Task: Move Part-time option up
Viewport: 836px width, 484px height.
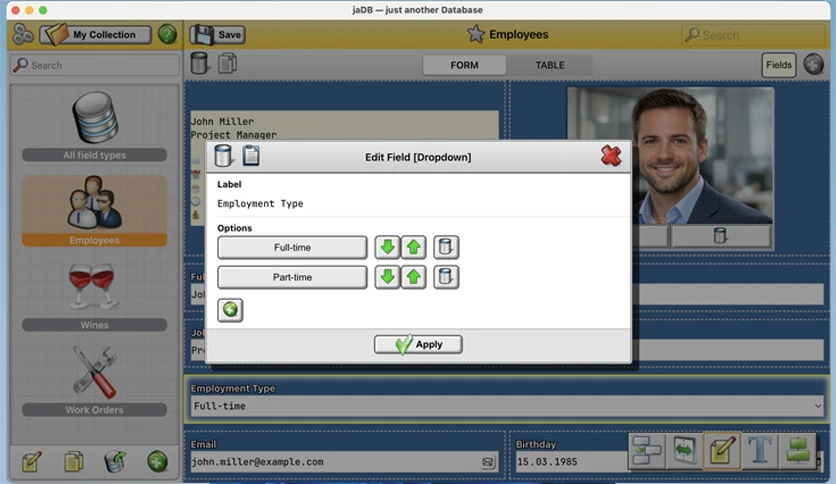Action: click(413, 277)
